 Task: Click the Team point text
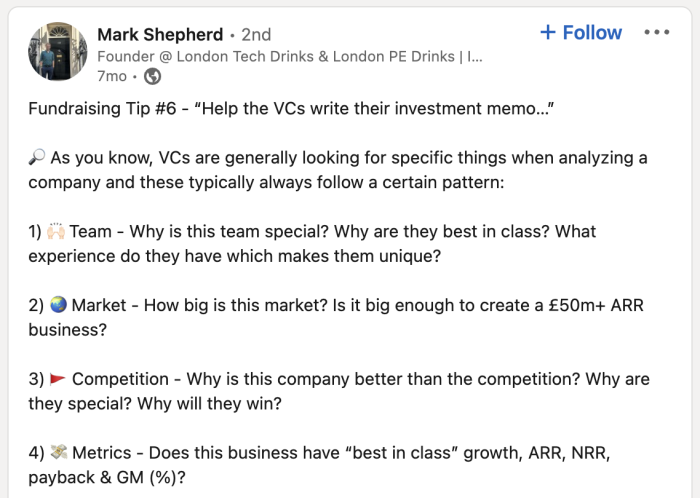pos(312,244)
